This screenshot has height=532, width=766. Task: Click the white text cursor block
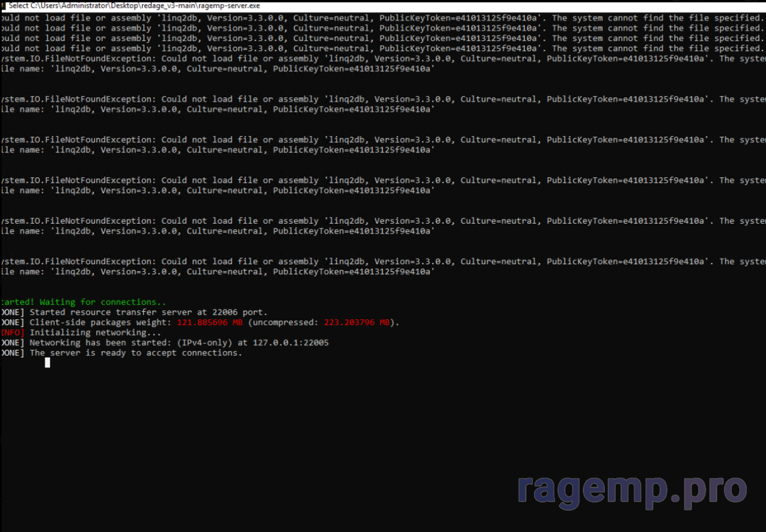(48, 363)
